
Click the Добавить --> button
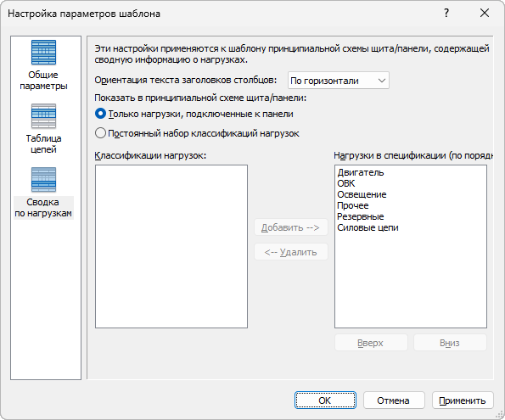coord(291,227)
